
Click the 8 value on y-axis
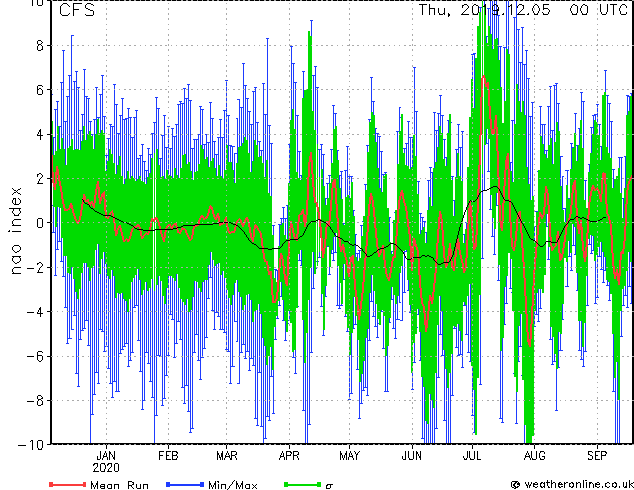[40, 46]
